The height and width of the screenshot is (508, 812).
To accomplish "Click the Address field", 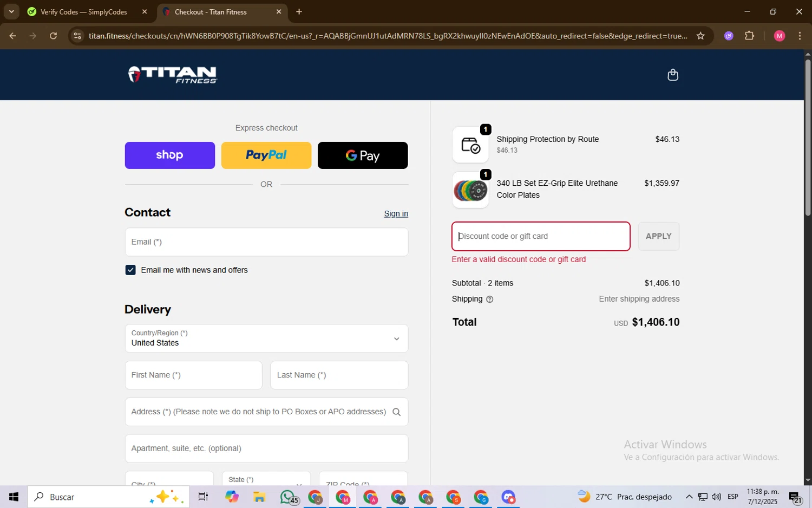I will 266,412.
